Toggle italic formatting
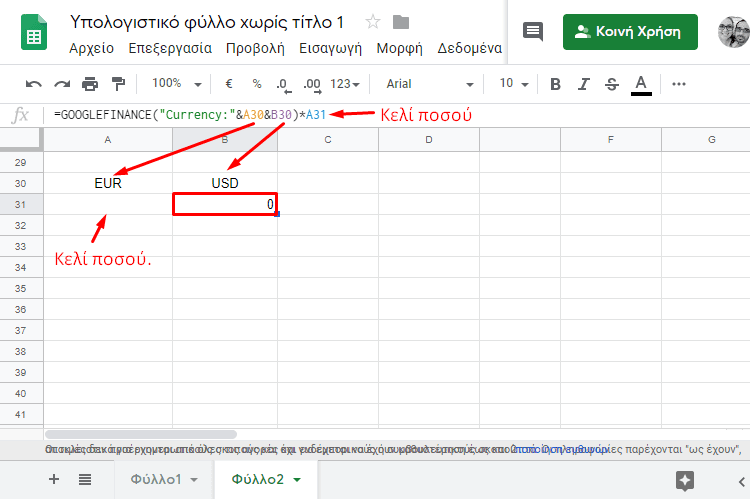The width and height of the screenshot is (750, 500). point(583,84)
